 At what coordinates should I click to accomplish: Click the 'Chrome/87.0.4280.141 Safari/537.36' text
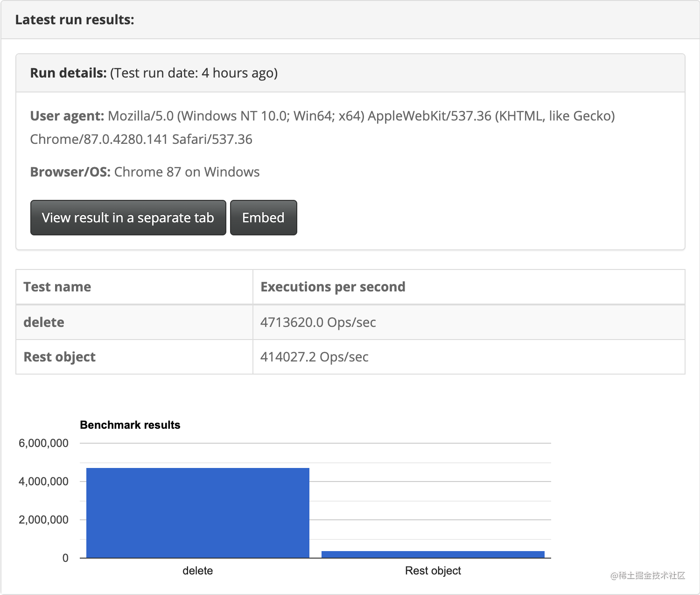click(x=141, y=139)
